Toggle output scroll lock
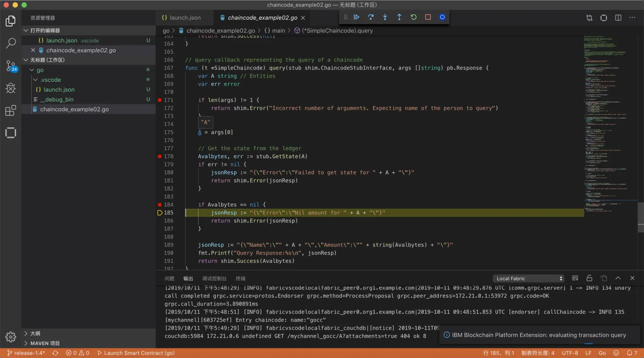The width and height of the screenshot is (644, 358). coord(589,278)
